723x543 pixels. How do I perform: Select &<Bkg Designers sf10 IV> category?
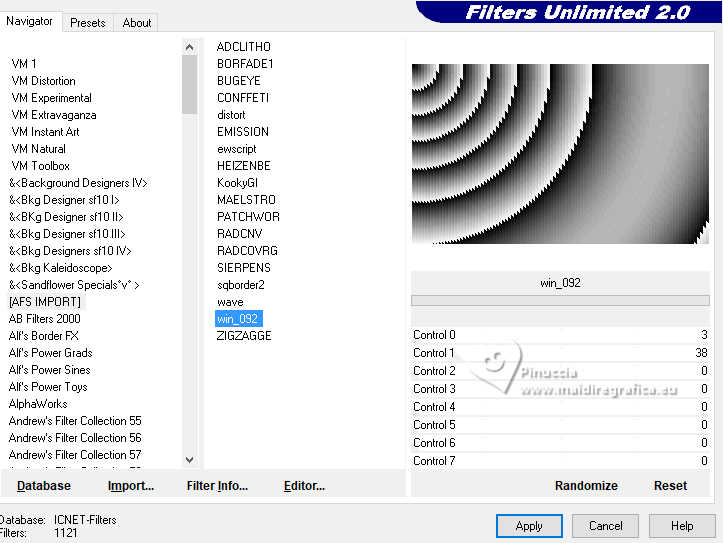(70, 251)
